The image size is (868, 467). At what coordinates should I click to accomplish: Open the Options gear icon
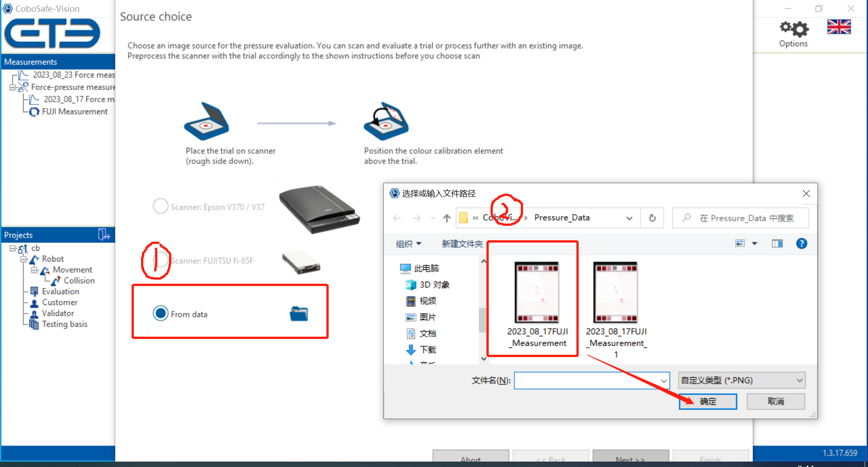[793, 29]
